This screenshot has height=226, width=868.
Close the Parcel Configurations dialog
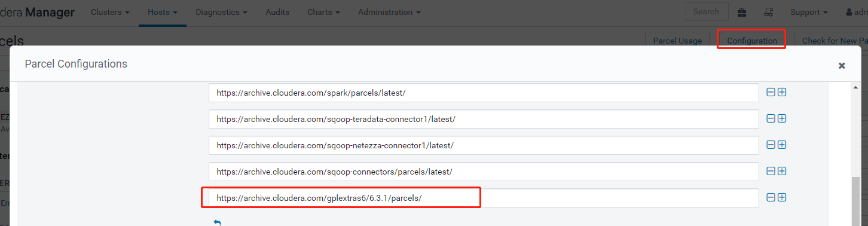coord(842,66)
